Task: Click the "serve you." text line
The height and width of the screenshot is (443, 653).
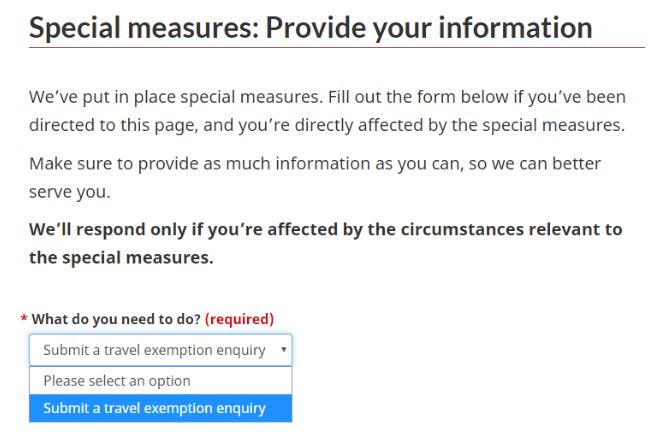Action: (x=69, y=190)
